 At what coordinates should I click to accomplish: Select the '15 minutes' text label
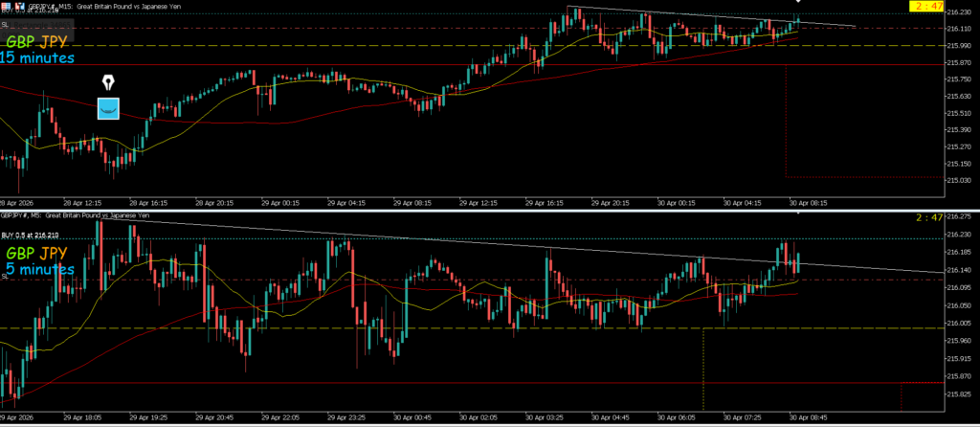tap(37, 58)
